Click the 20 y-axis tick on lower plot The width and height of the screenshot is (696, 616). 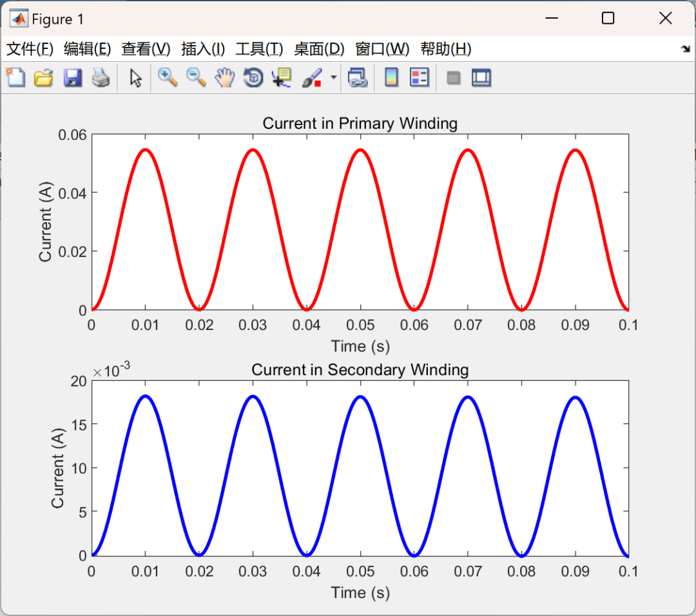(79, 381)
